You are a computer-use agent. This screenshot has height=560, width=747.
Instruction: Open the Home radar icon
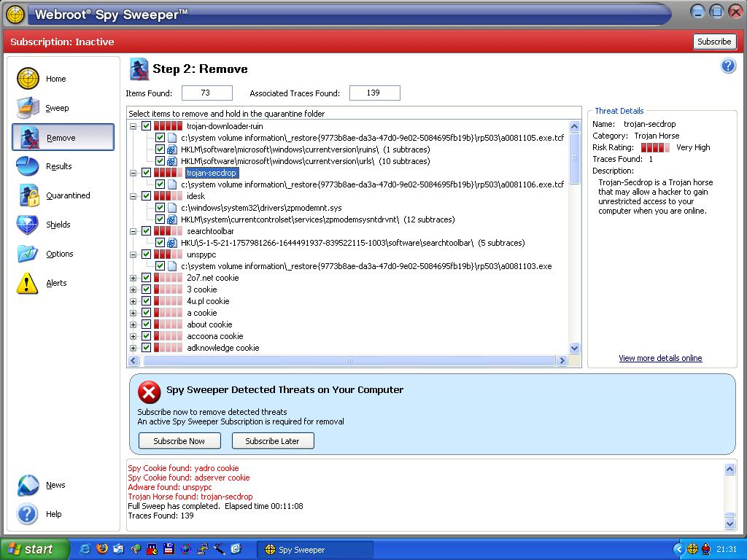point(28,79)
